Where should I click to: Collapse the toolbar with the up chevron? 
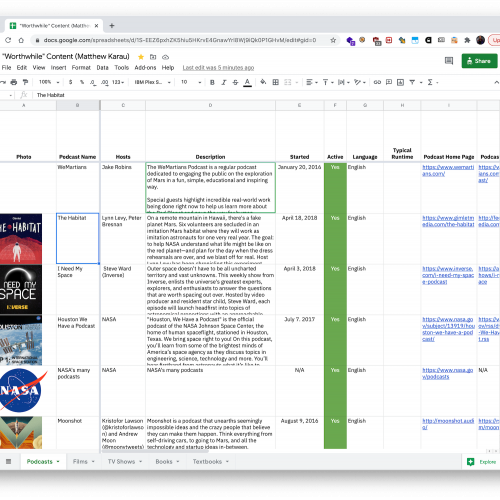pyautogui.click(x=496, y=82)
